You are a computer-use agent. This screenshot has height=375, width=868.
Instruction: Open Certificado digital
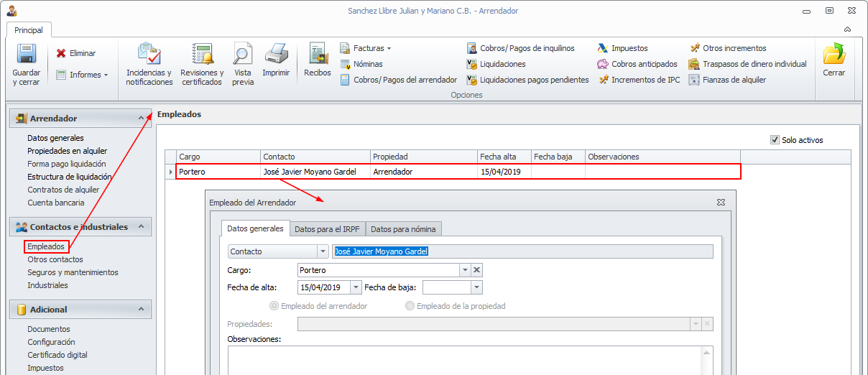pyautogui.click(x=57, y=355)
